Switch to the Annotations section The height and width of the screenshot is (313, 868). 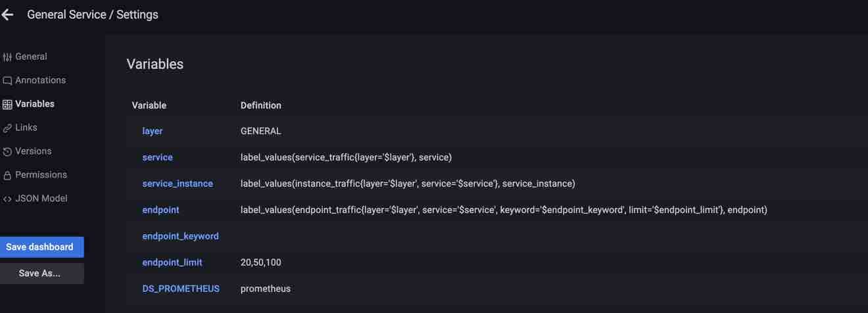[40, 80]
